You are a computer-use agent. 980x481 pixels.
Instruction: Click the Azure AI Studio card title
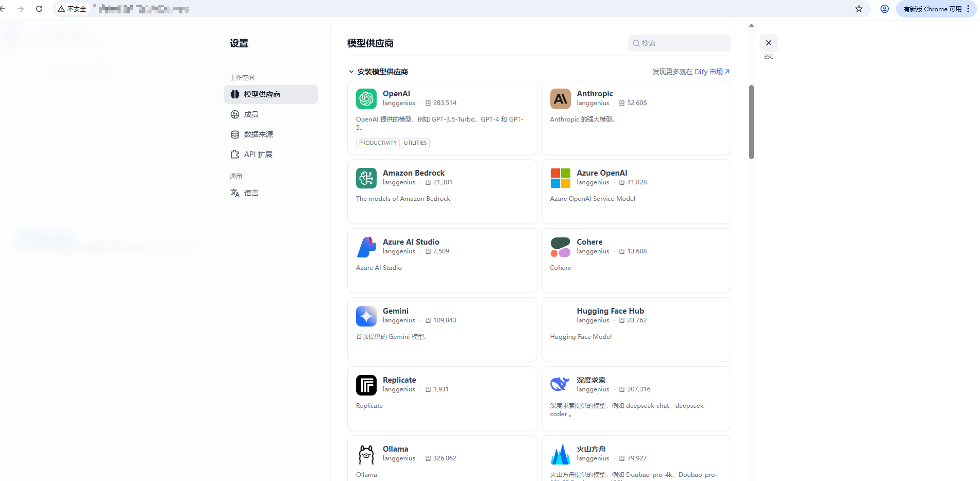tap(411, 242)
